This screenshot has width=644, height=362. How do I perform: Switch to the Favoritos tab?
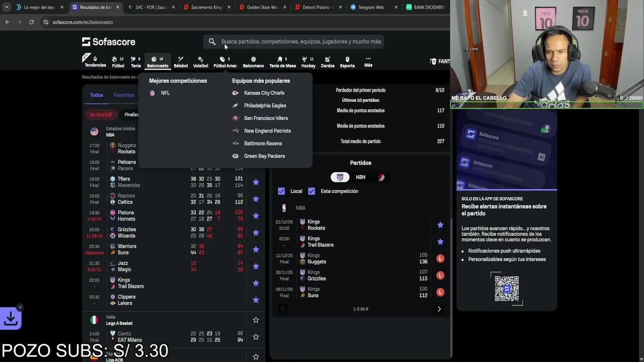tap(124, 95)
